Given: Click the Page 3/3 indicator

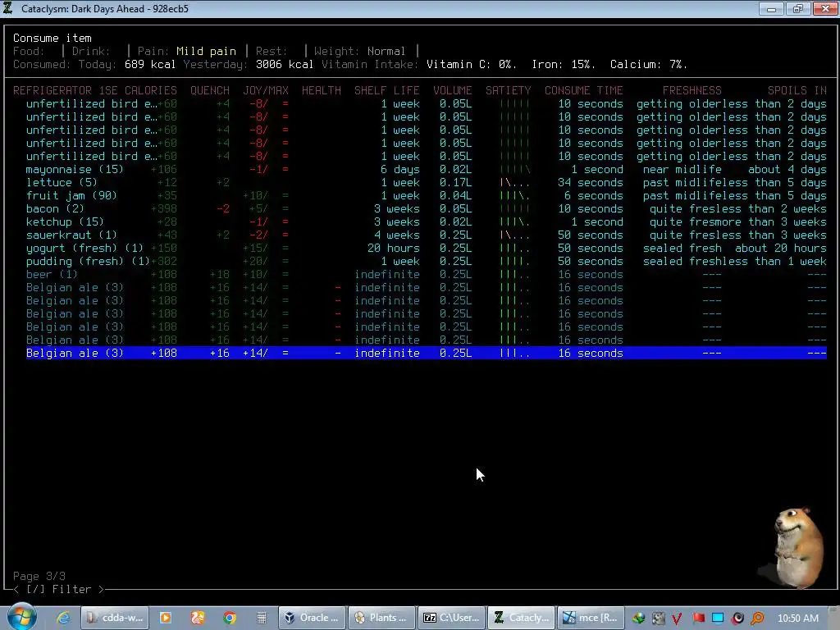Looking at the screenshot, I should 39,577.
